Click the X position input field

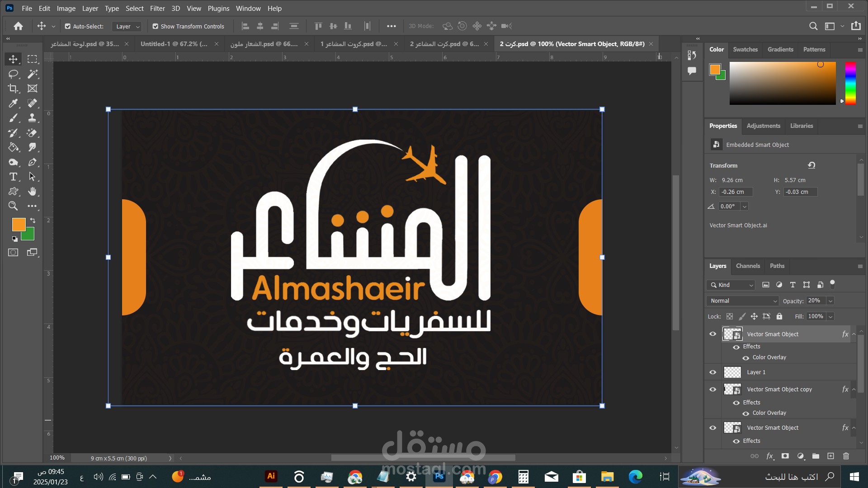736,192
